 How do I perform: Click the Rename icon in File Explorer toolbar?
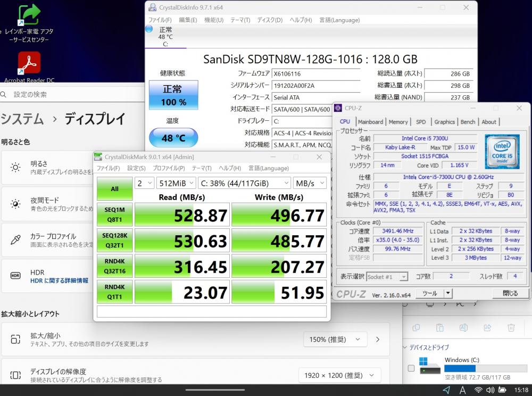point(463,328)
